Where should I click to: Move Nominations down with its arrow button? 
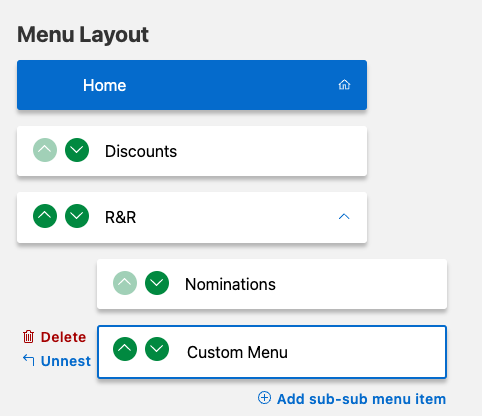coord(157,283)
